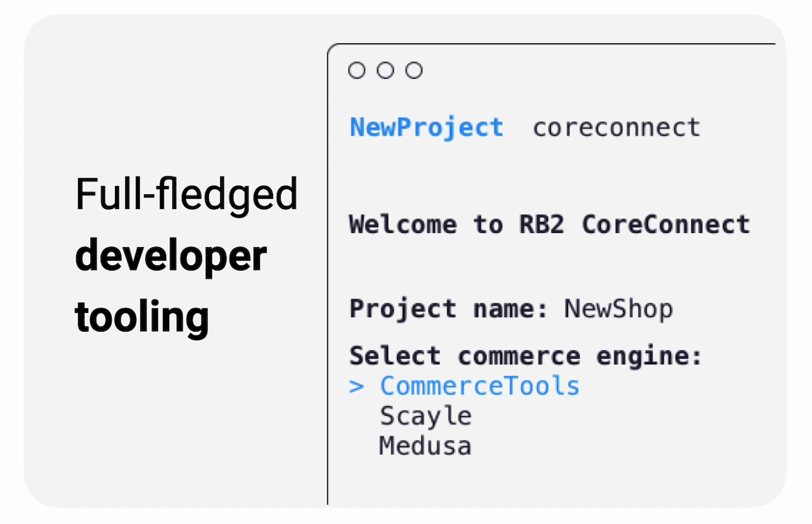Click the bold word "tooling"

pyautogui.click(x=142, y=317)
